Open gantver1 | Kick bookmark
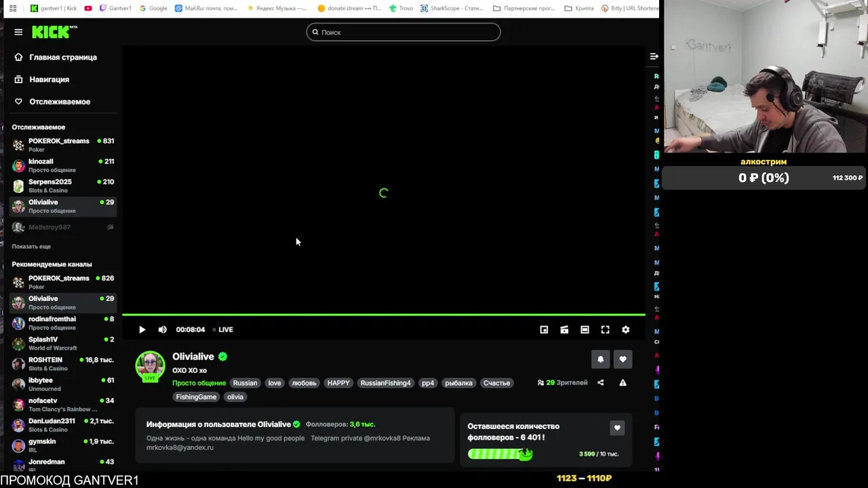Image resolution: width=868 pixels, height=488 pixels. [53, 8]
